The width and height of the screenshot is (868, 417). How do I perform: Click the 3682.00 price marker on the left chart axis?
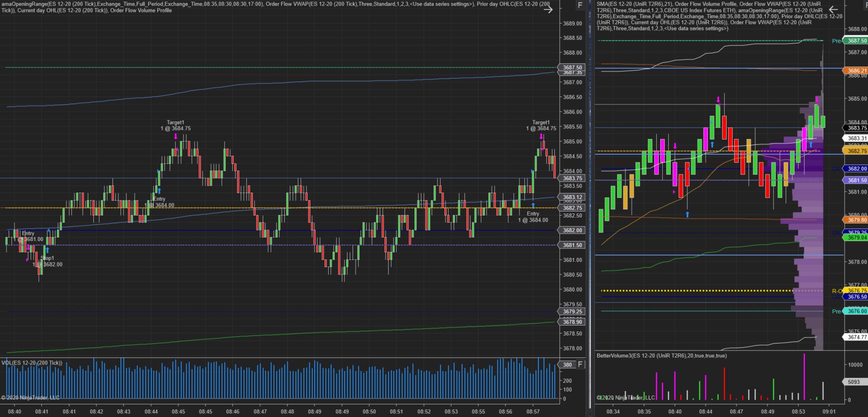click(x=572, y=230)
